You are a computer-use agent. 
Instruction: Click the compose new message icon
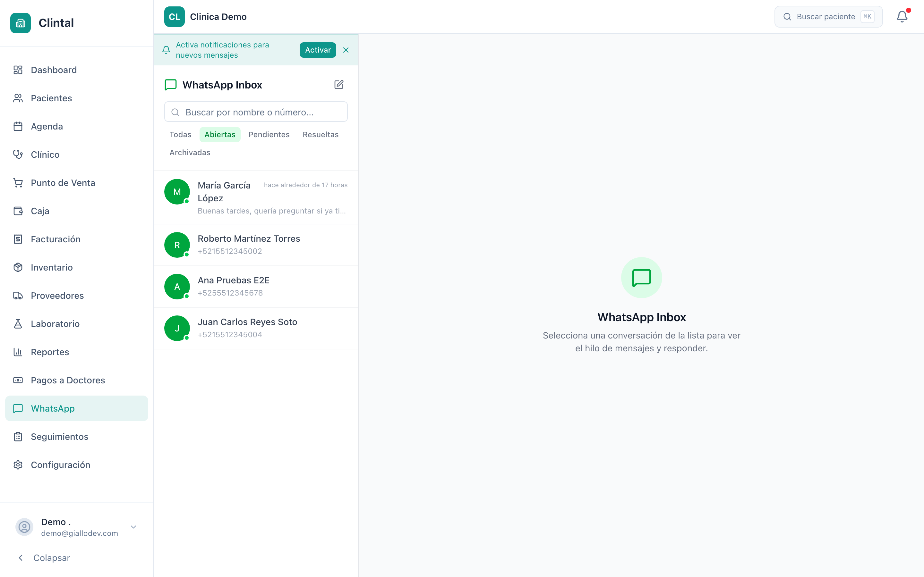(339, 84)
